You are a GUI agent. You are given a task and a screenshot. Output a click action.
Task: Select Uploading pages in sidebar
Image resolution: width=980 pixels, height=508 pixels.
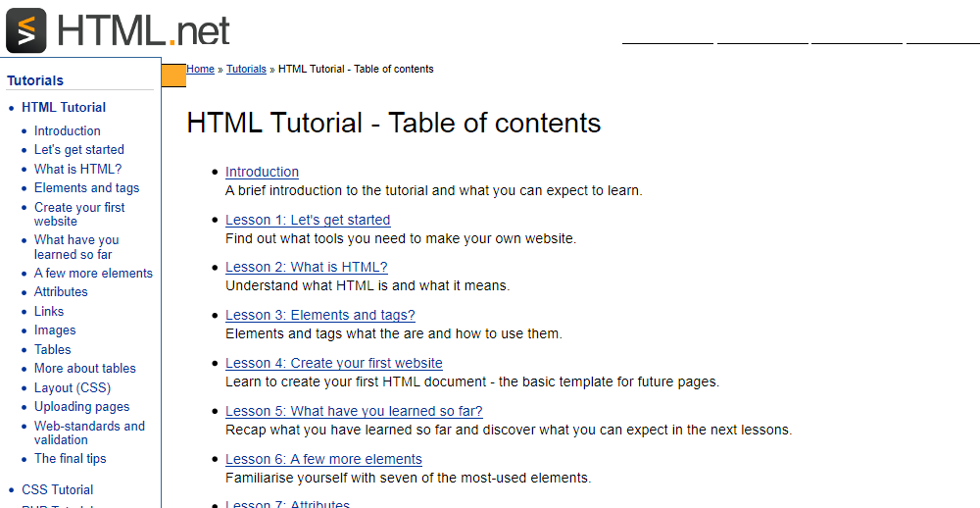[x=82, y=407]
